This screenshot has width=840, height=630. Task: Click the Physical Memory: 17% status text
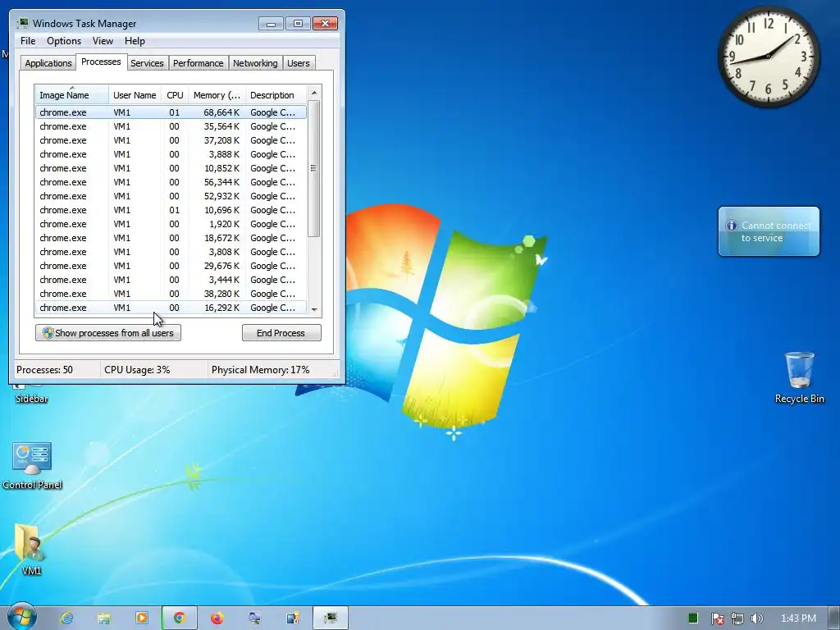point(260,370)
